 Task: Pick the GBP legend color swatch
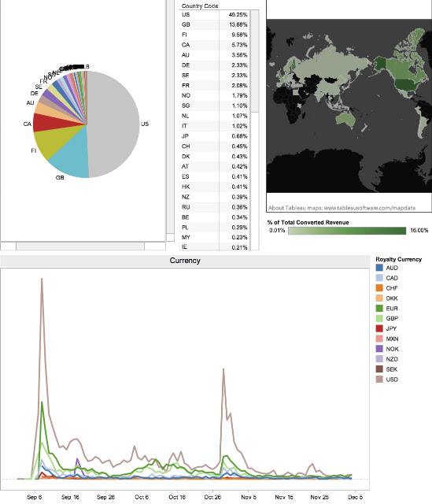379,318
